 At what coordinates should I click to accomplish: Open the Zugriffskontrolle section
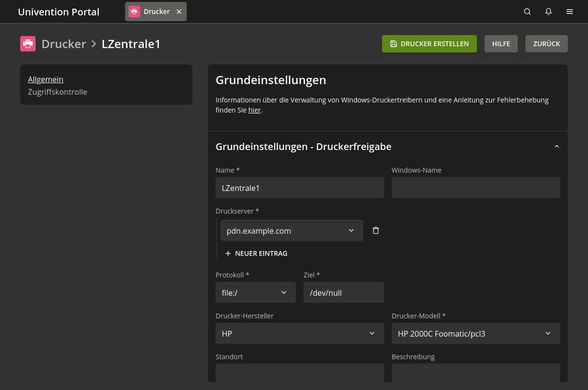click(58, 92)
